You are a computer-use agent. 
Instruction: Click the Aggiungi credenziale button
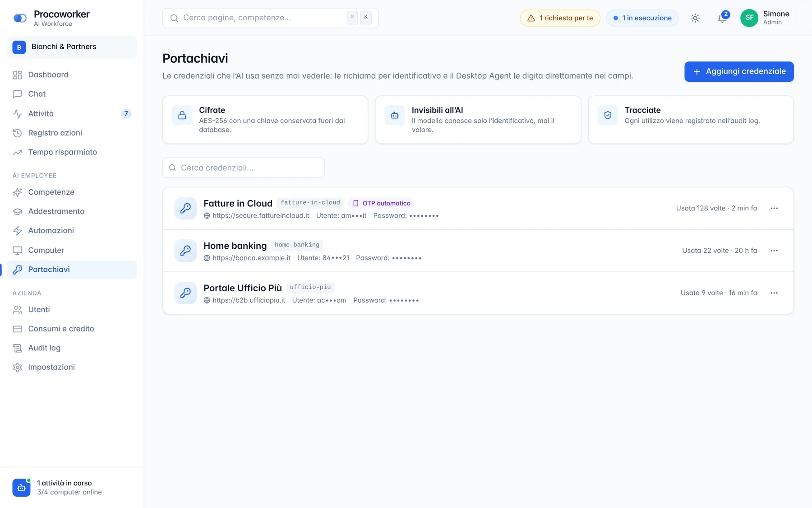739,72
